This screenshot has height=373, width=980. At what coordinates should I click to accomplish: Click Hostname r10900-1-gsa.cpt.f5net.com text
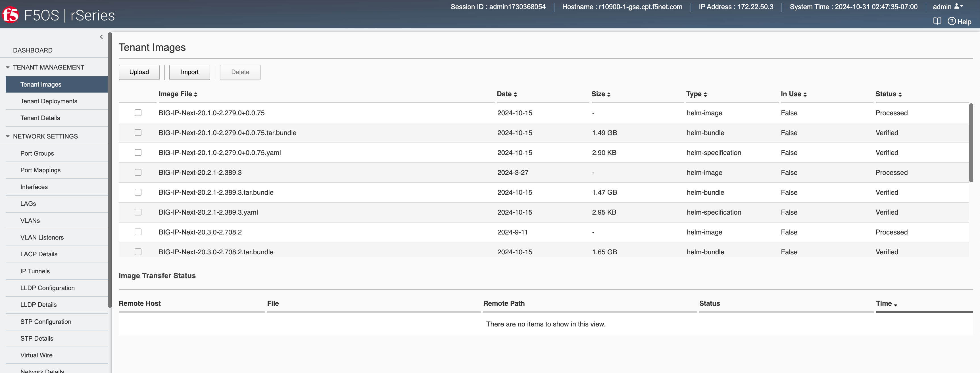point(622,7)
